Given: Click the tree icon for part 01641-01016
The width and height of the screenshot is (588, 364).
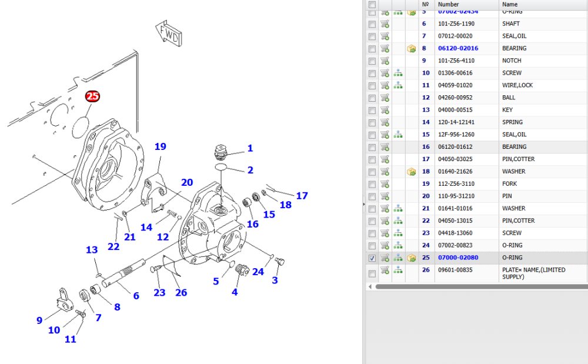Looking at the screenshot, I should (398, 208).
